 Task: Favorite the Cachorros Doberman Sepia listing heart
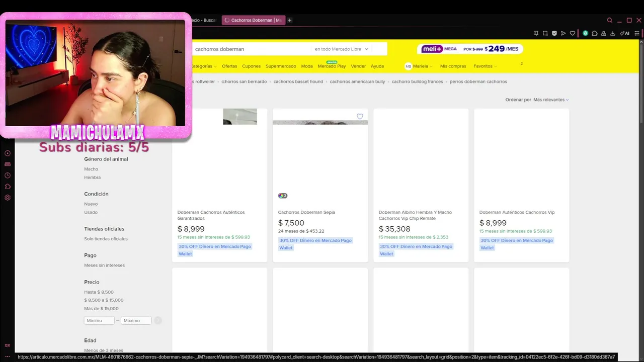click(x=360, y=117)
